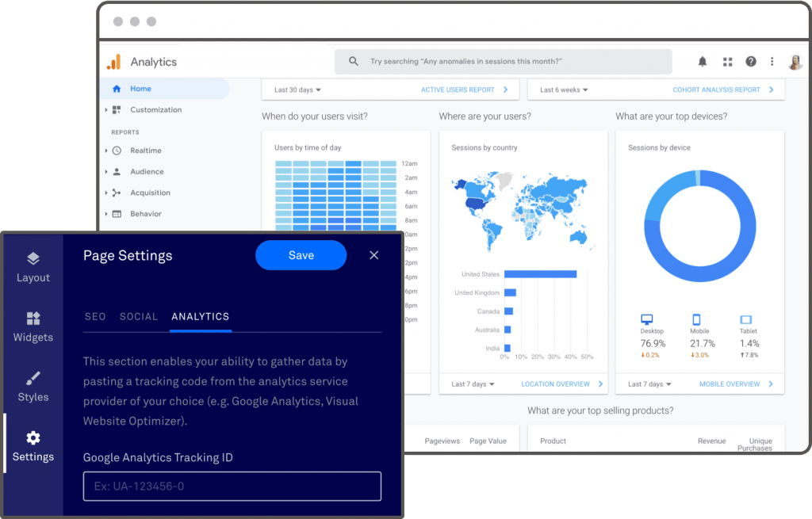Click the Google Analytics Tracking ID field
The image size is (812, 519).
(x=232, y=486)
